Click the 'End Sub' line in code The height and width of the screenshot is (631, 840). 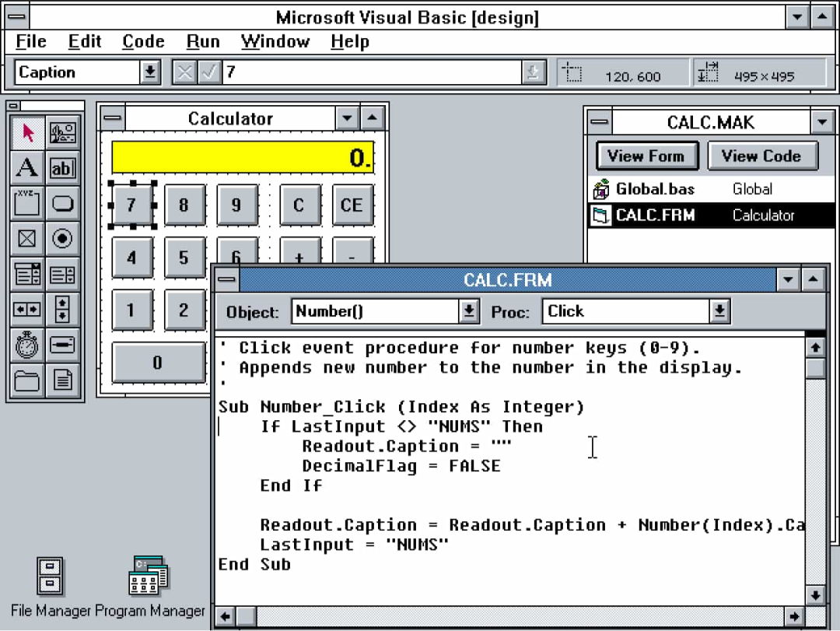(x=254, y=565)
